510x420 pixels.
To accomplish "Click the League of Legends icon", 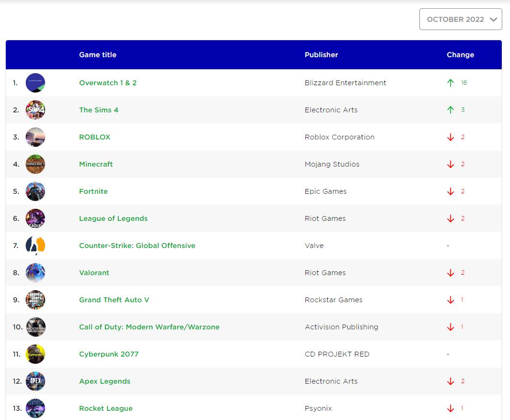I will 35,218.
